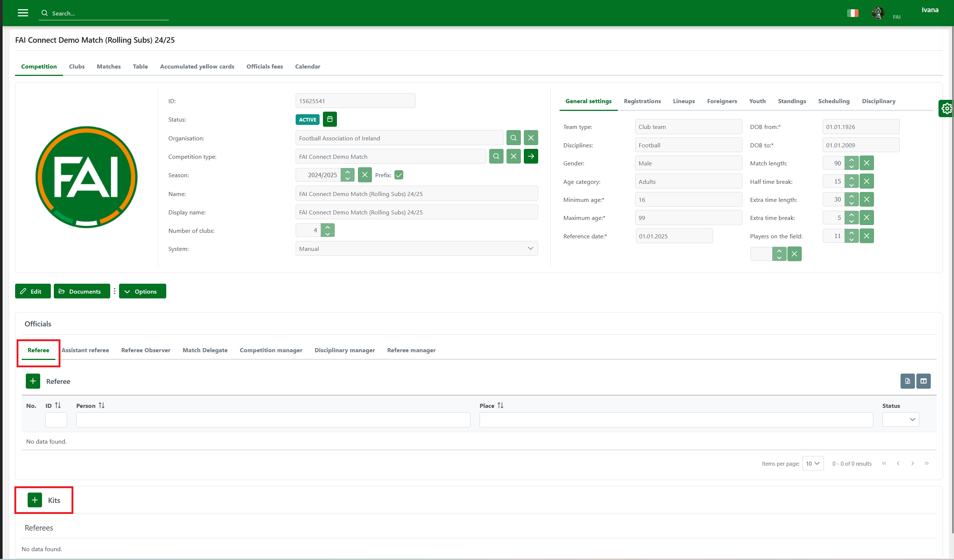The width and height of the screenshot is (954, 560).
Task: Switch to the Matches tab
Action: pyautogui.click(x=109, y=66)
